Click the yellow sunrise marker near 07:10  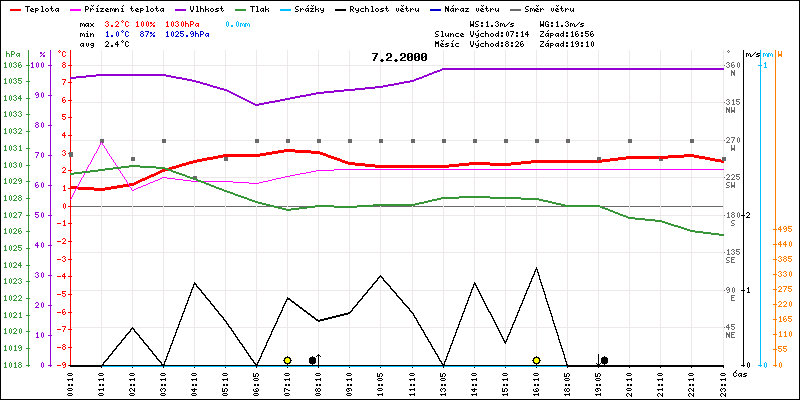[x=287, y=360]
